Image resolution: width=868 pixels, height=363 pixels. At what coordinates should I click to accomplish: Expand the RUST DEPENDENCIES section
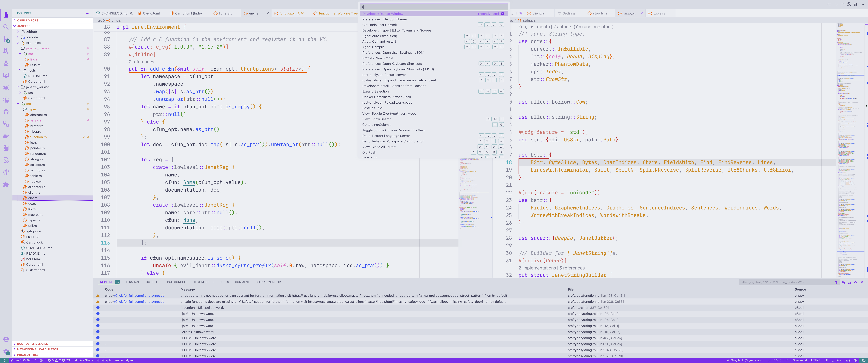[x=32, y=344]
